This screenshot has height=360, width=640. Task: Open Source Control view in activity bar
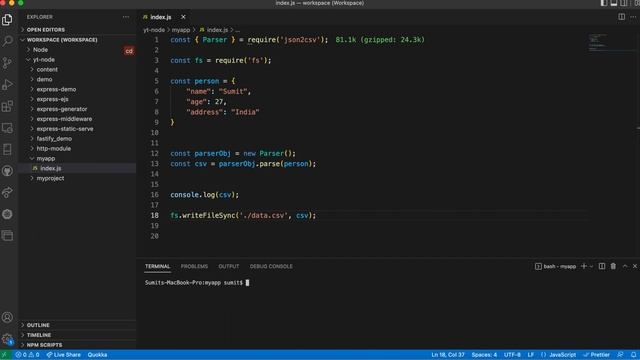point(7,63)
